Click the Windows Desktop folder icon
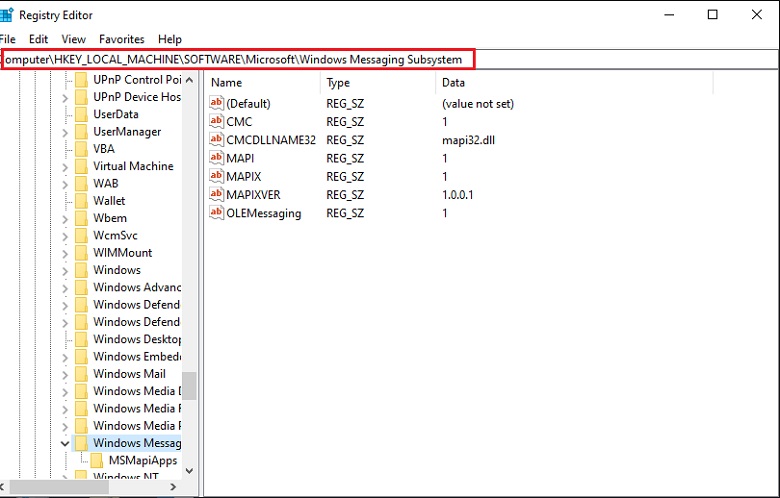This screenshot has height=498, width=780. pos(81,339)
